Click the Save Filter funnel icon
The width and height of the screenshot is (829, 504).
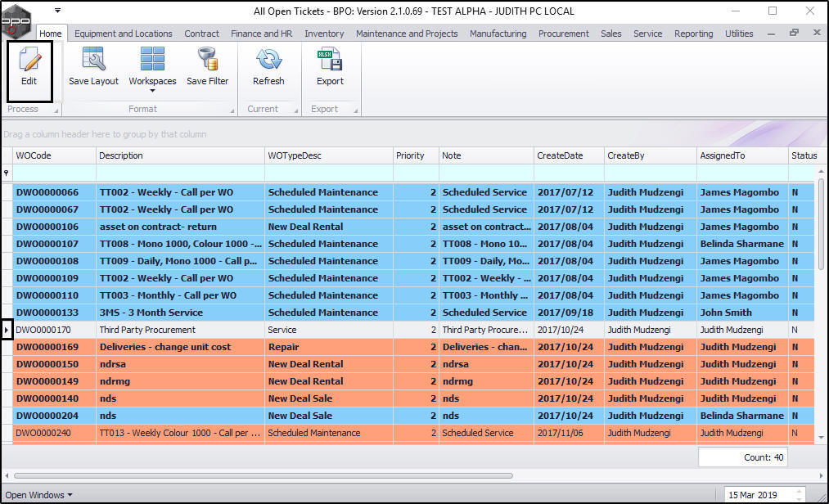207,59
